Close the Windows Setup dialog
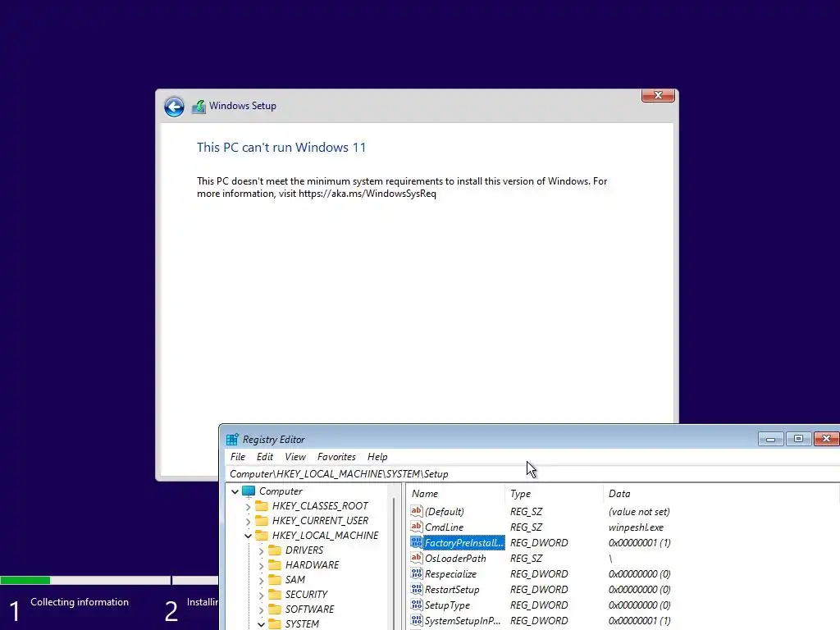Screen dimensions: 840x630 658,95
